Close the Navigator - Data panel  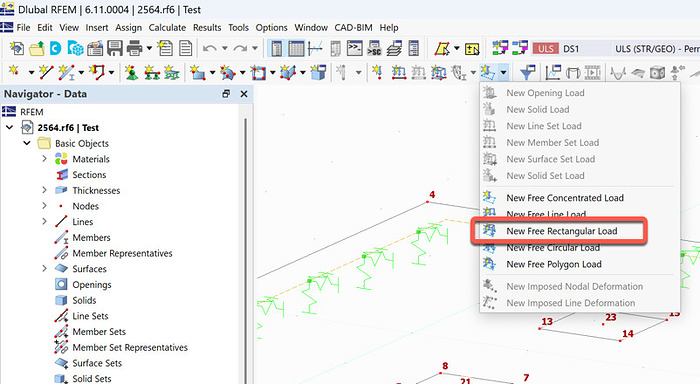click(244, 94)
